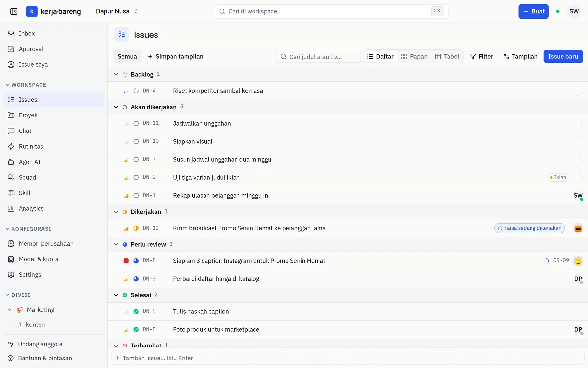Click the review status icon of DN-3
The width and height of the screenshot is (588, 368).
[136, 279]
